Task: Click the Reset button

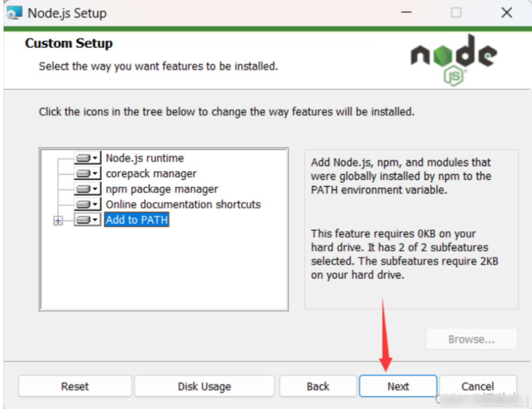Action: [75, 386]
